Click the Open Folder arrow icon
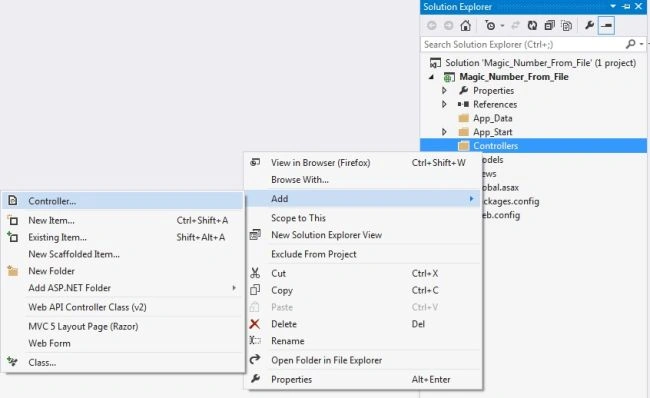The image size is (650, 398). (x=255, y=359)
